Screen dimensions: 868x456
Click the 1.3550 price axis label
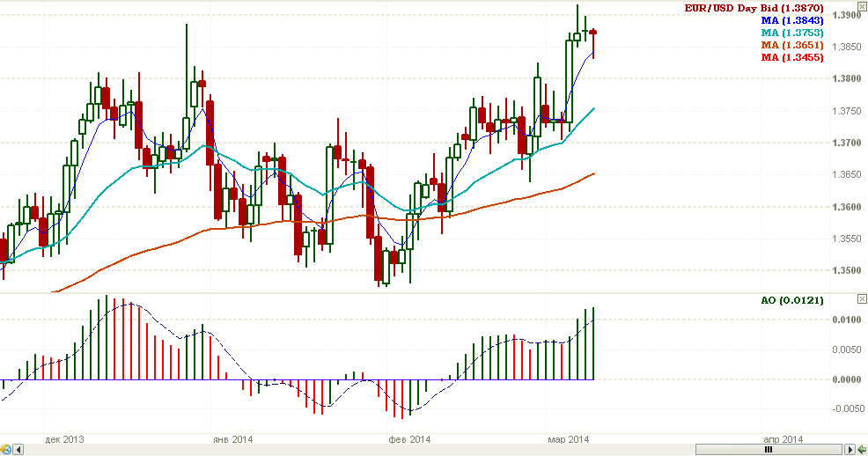click(847, 239)
